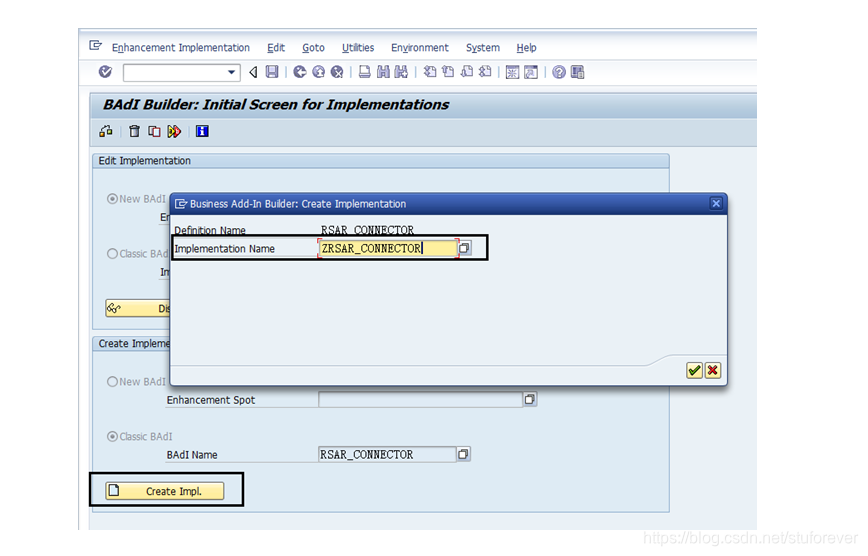
Task: Click the Exit up-arrow icon
Action: tap(318, 72)
